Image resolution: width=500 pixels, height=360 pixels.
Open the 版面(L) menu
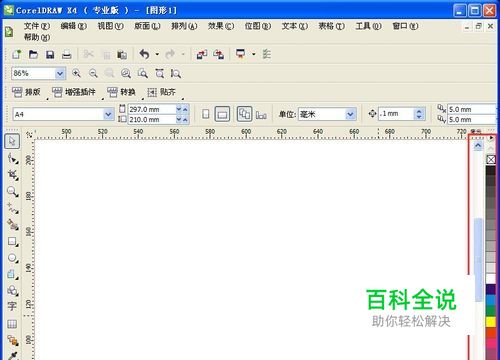pos(147,26)
